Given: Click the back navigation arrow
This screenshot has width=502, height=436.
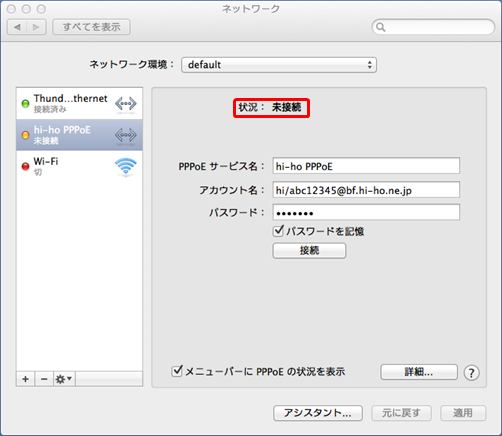Looking at the screenshot, I should pos(17,27).
